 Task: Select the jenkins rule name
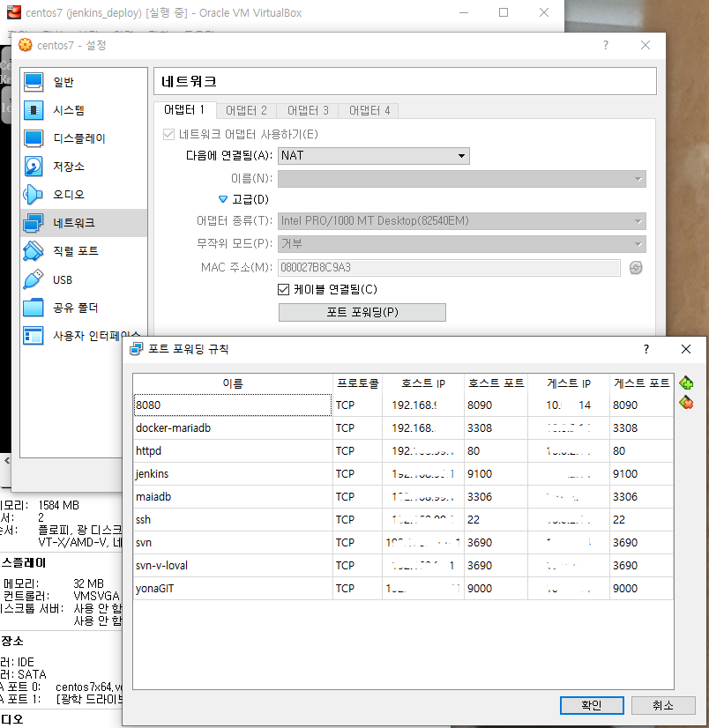(233, 473)
